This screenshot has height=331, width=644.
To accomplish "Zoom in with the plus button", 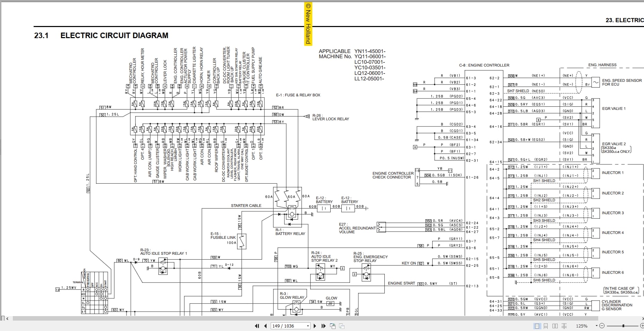I will (x=642, y=326).
